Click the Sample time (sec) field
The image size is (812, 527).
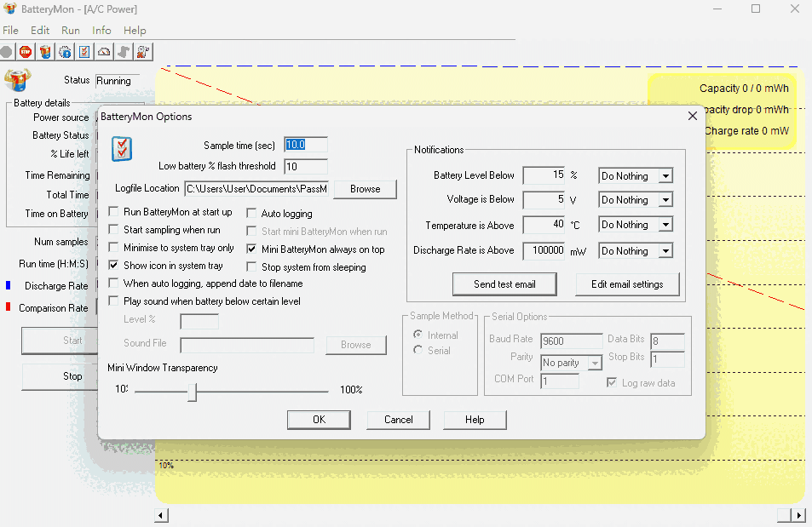306,145
